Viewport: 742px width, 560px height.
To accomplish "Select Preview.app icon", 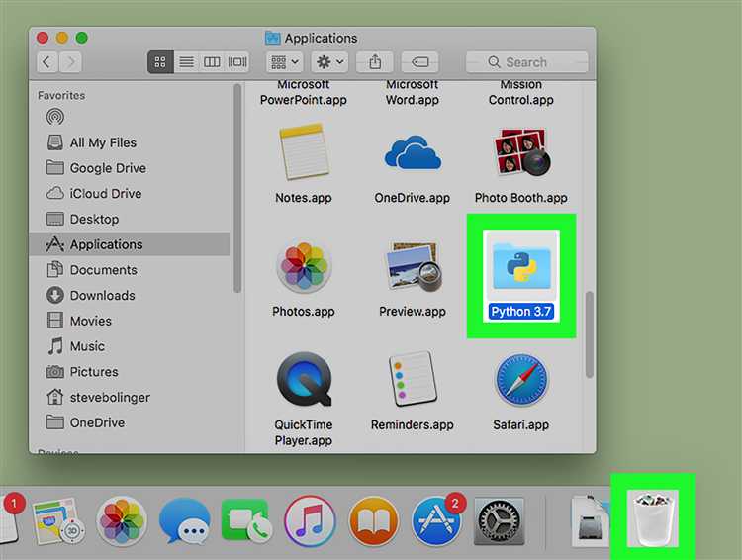I will click(413, 266).
